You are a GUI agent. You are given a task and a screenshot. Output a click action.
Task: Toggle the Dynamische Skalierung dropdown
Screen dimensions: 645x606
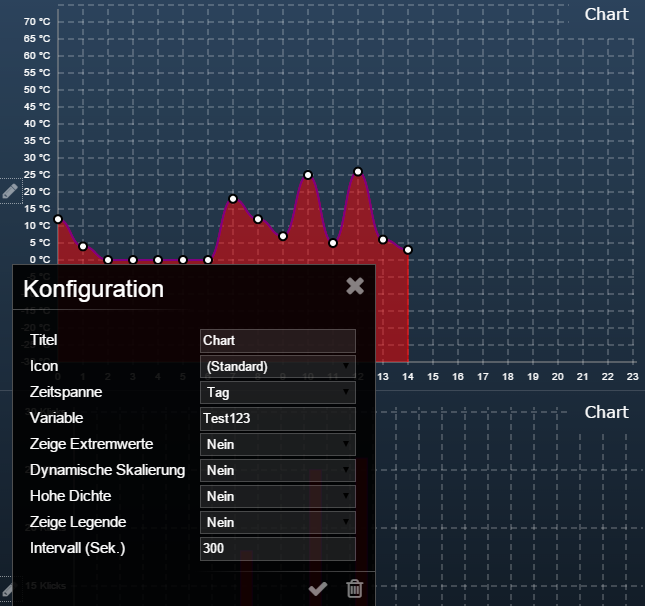click(x=278, y=470)
